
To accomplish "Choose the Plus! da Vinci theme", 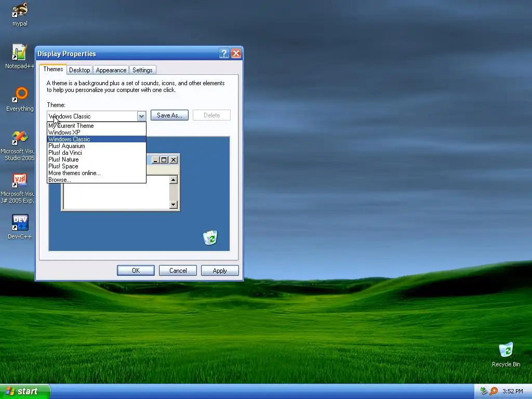I will (x=96, y=153).
